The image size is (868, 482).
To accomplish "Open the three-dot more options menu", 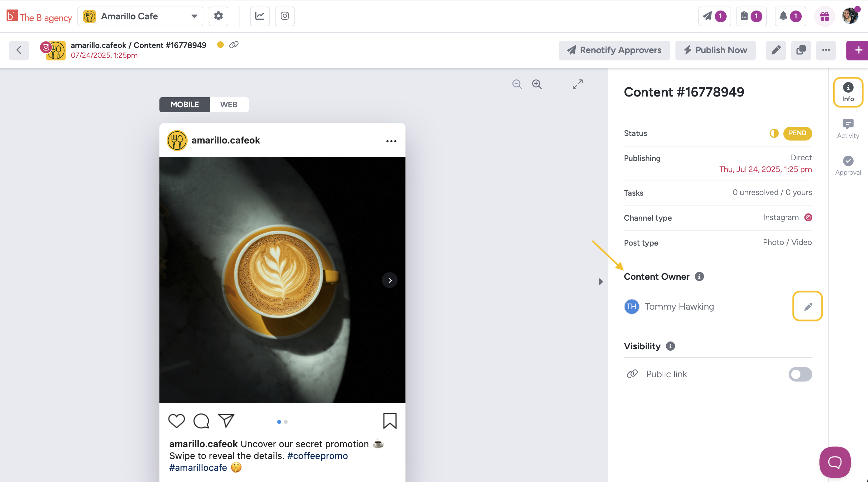I will pos(826,50).
